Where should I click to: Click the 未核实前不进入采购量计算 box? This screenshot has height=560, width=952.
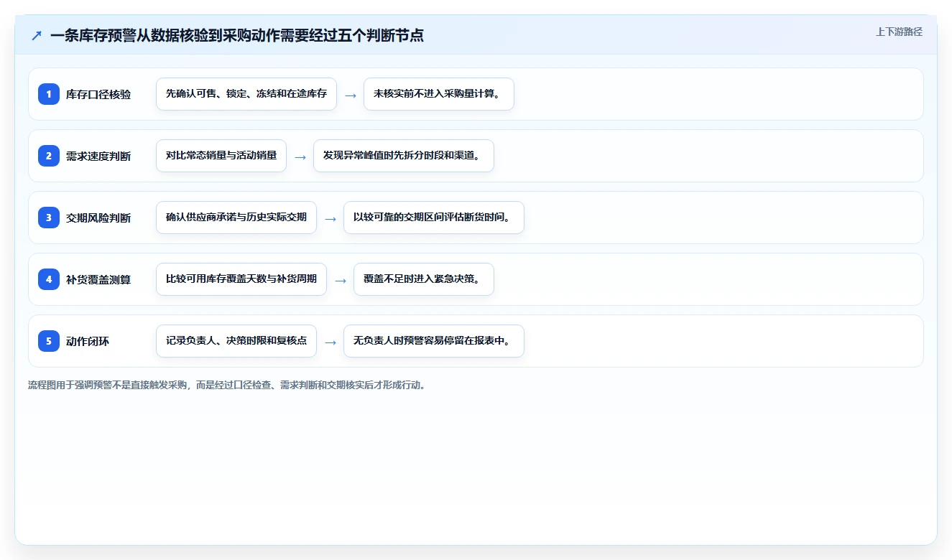coord(439,94)
